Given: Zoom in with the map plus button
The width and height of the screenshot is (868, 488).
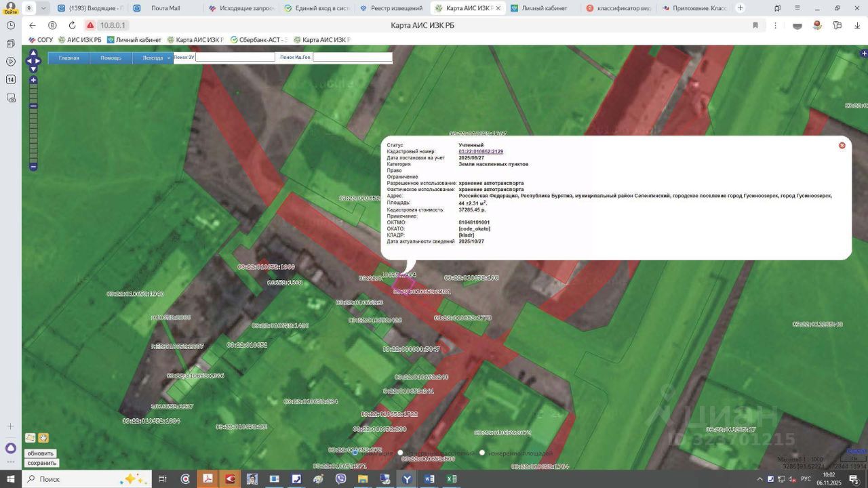Looking at the screenshot, I should [x=33, y=80].
